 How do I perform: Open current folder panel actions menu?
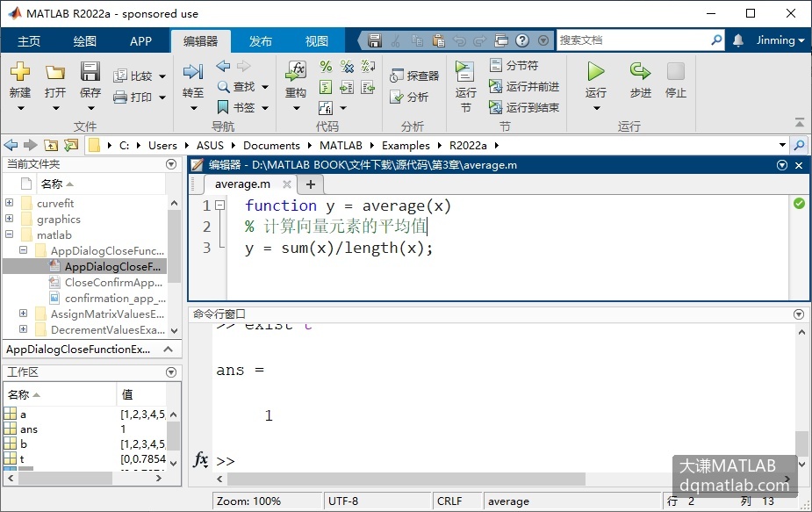coord(171,164)
